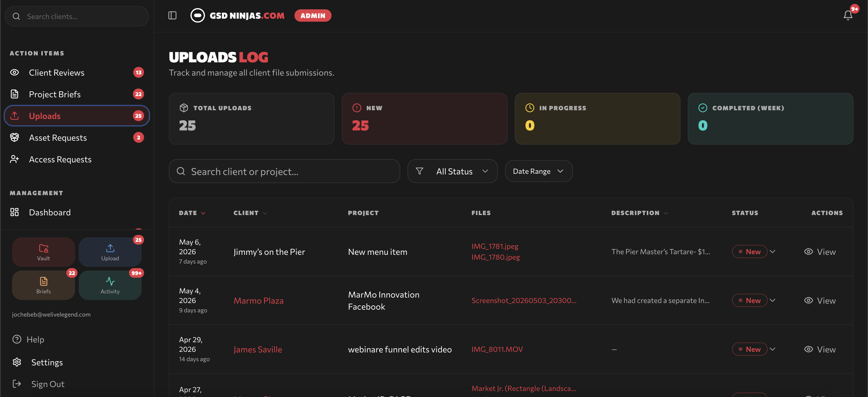Expand status chevron for James Saville row
868x397 pixels.
(x=773, y=349)
